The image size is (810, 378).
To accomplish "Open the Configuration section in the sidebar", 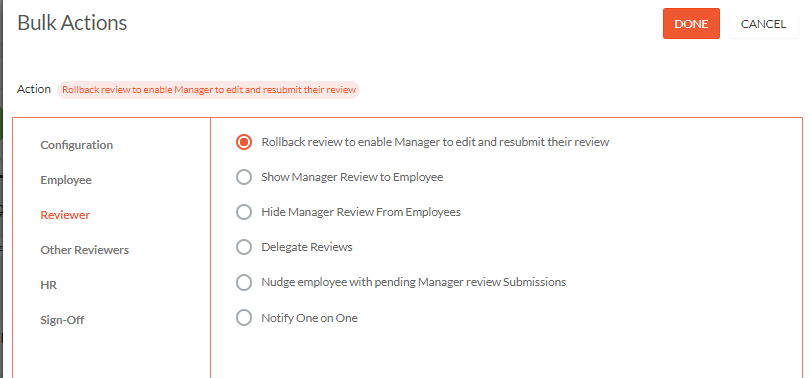I will click(76, 145).
